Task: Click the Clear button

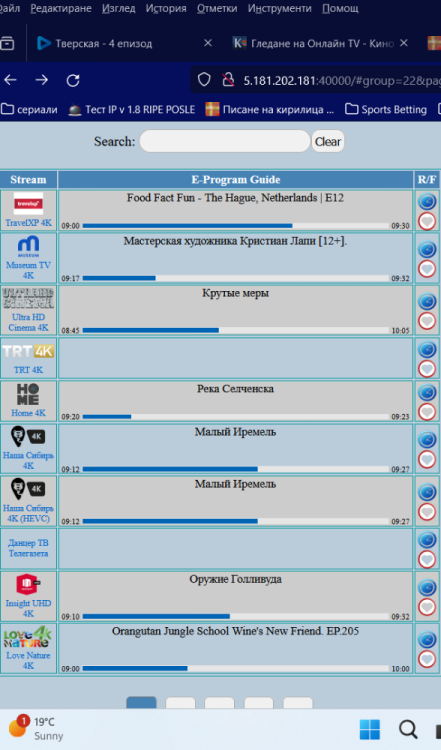Action: pos(328,142)
